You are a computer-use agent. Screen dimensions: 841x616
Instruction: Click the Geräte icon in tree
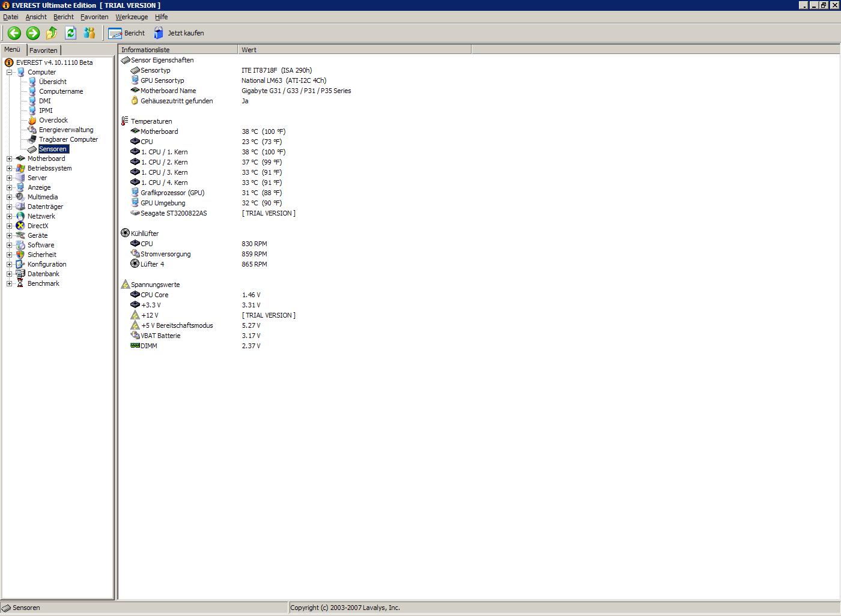point(20,235)
